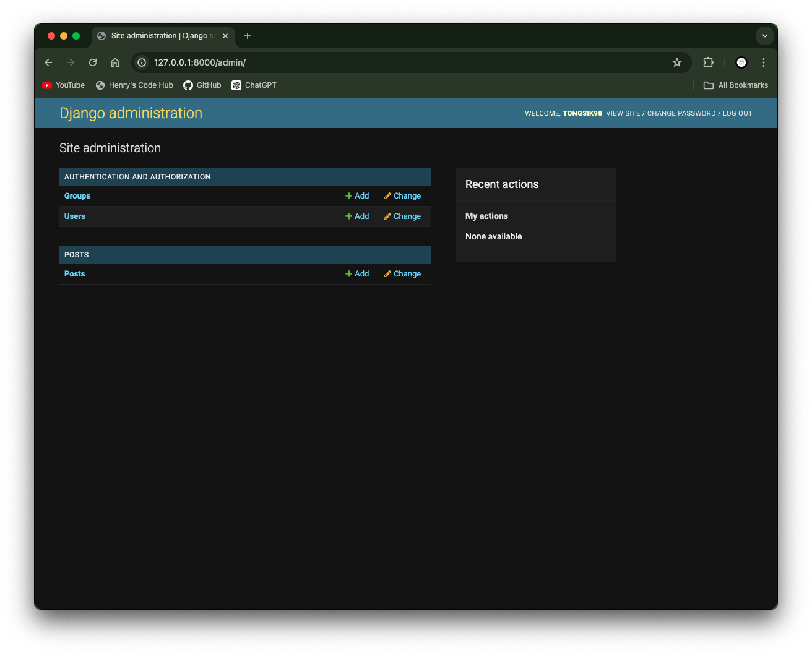Open the Extensions puzzle icon

709,62
